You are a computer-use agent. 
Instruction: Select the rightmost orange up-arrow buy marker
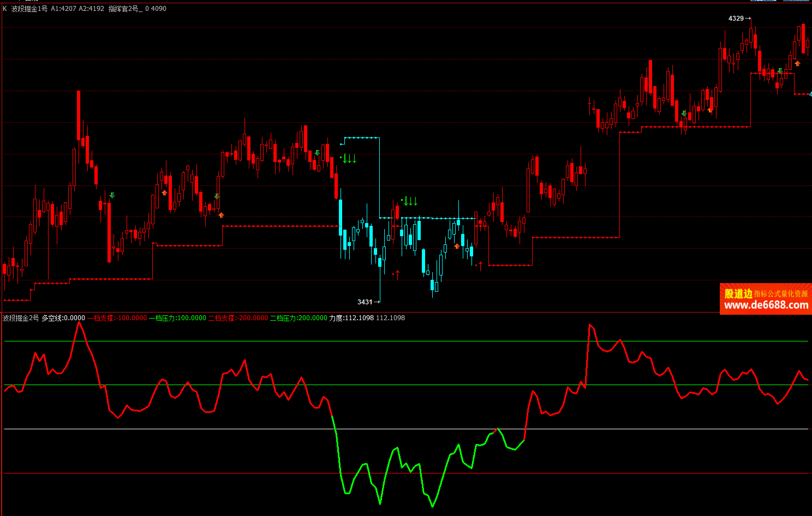797,63
